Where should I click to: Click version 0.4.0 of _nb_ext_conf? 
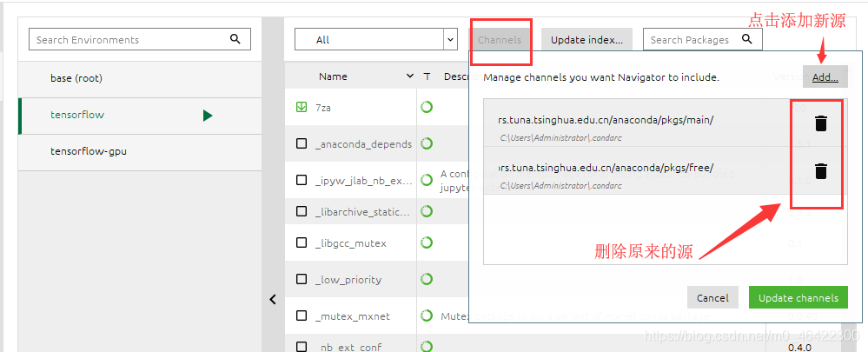click(x=800, y=347)
